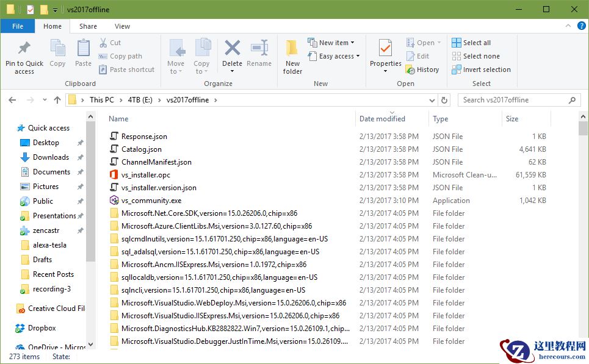
Task: Refresh the folder view
Action: point(444,100)
